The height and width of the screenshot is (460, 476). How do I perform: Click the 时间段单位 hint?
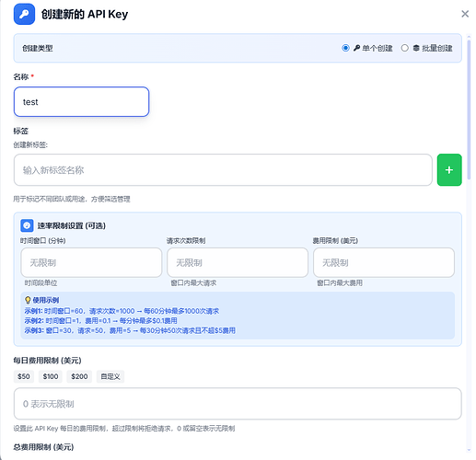[41, 282]
